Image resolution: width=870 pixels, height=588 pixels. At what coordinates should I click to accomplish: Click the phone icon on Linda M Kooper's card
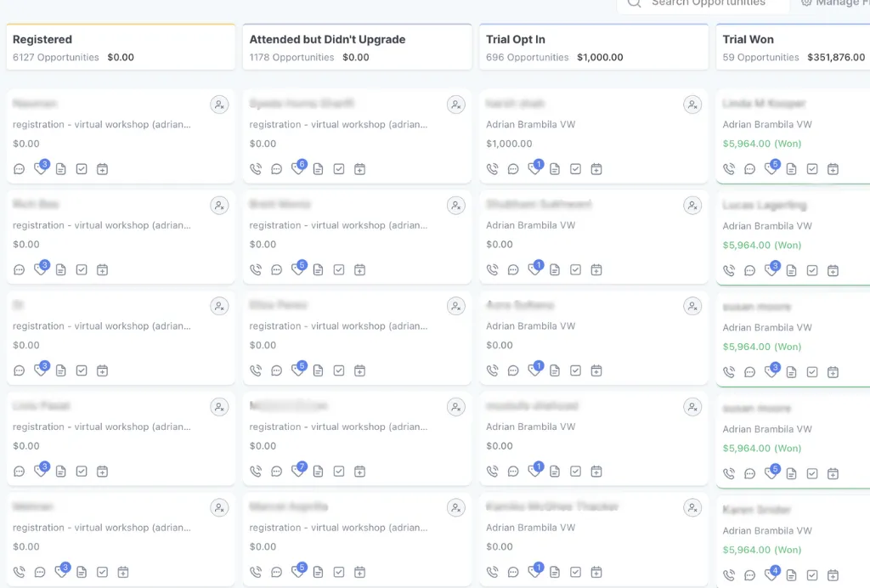click(x=728, y=168)
